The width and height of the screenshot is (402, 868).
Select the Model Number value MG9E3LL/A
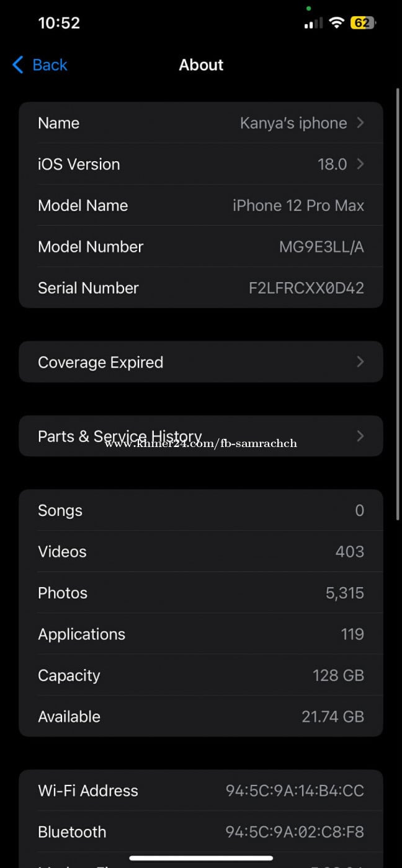tap(321, 247)
